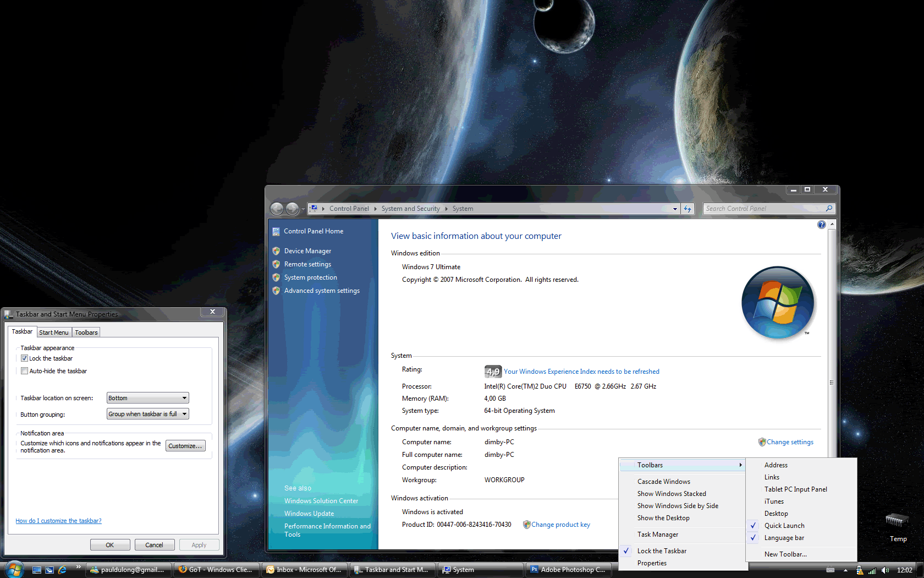The height and width of the screenshot is (578, 924).
Task: Open Windows Experience Index refresh link
Action: pos(581,372)
